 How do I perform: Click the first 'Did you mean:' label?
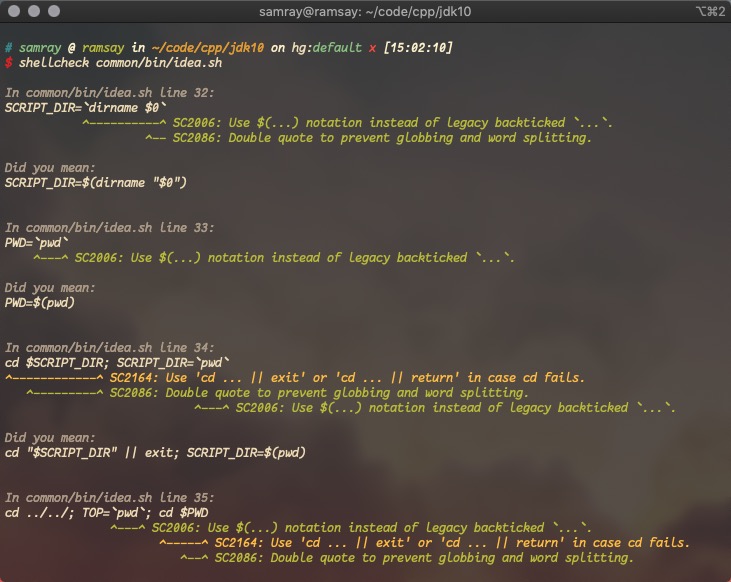click(x=50, y=168)
